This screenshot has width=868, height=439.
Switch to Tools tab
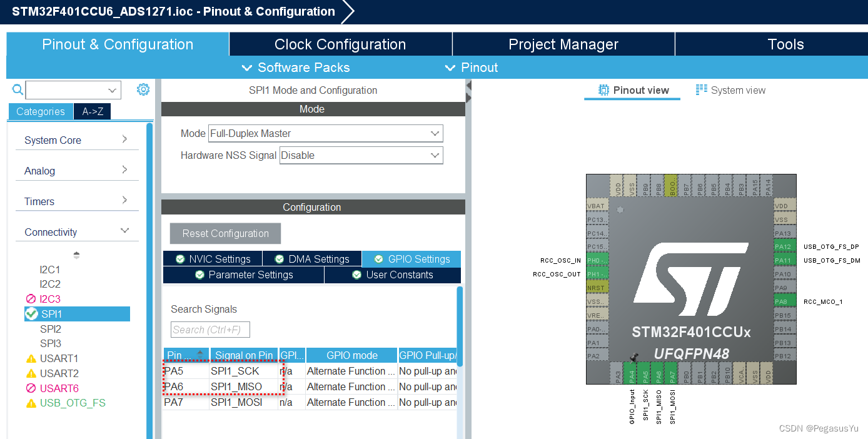[x=770, y=44]
